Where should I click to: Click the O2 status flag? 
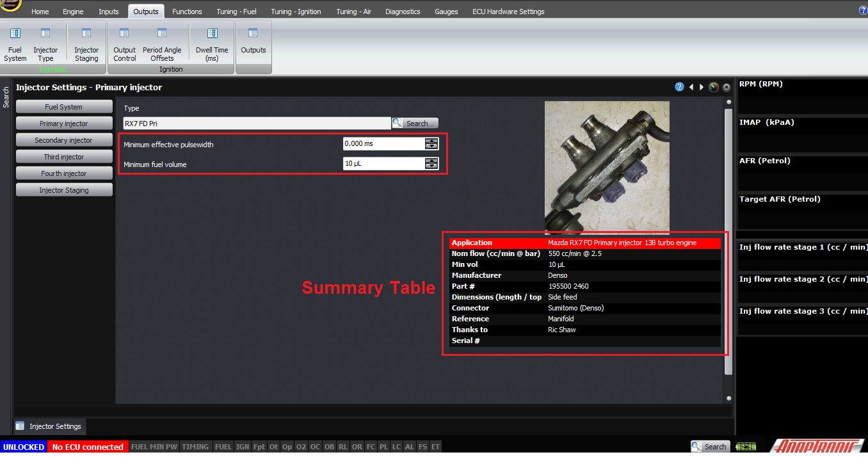pos(301,447)
